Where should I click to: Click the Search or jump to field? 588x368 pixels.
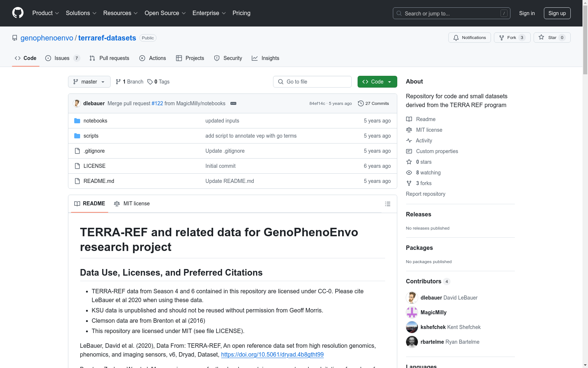coord(452,13)
